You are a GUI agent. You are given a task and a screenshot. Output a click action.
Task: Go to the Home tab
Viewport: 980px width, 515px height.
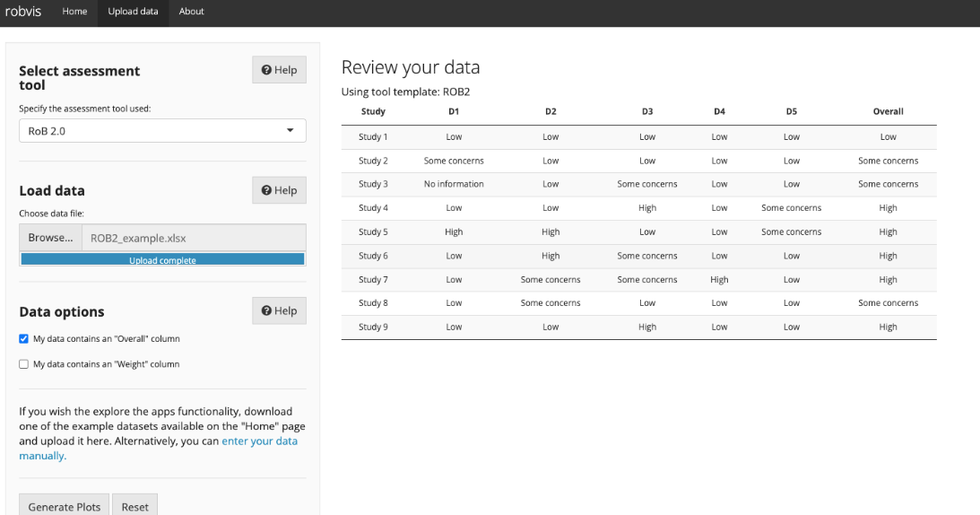click(74, 12)
